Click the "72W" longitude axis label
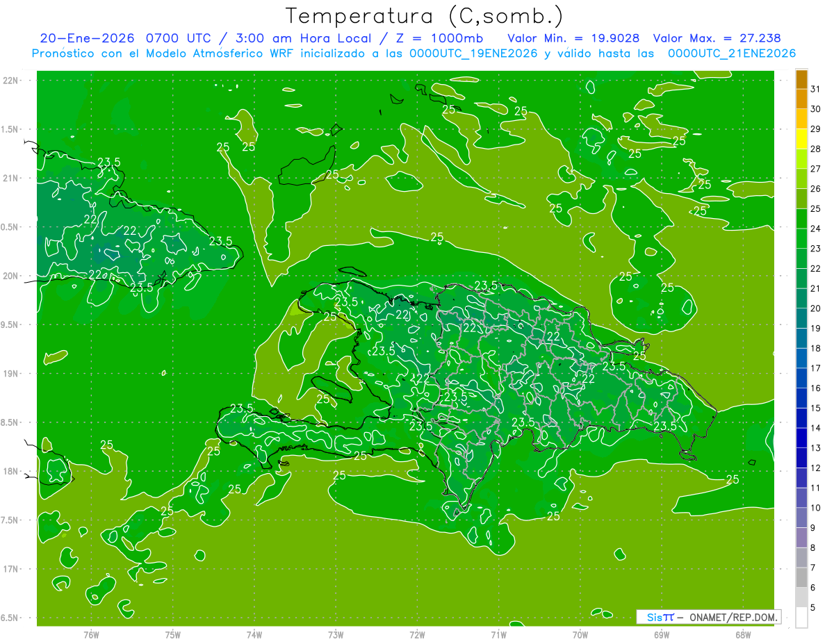The width and height of the screenshot is (834, 644). 417,634
